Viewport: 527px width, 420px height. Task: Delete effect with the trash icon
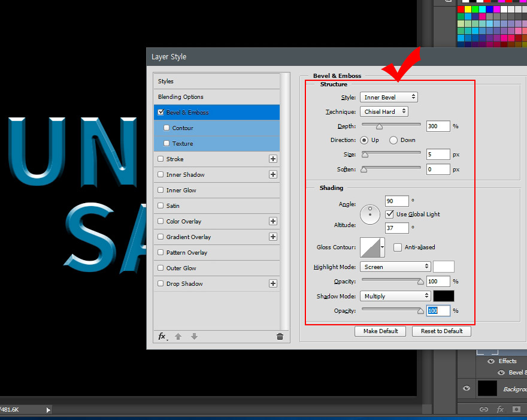pos(280,336)
